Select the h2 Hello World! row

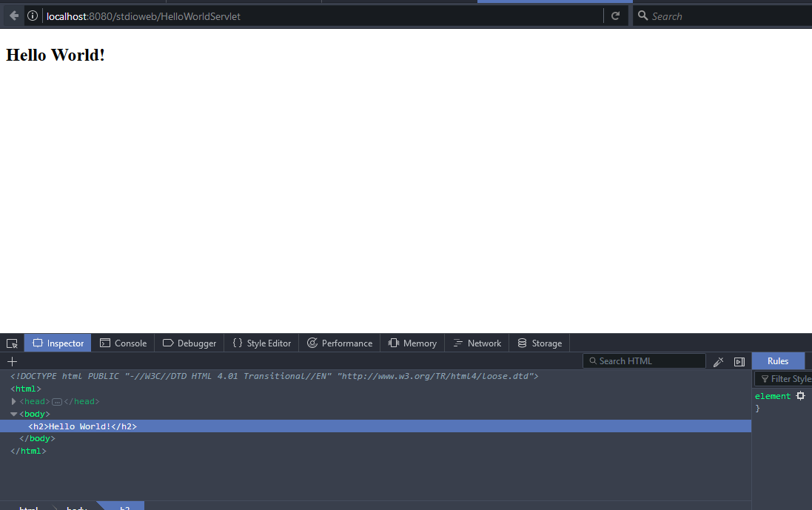375,426
